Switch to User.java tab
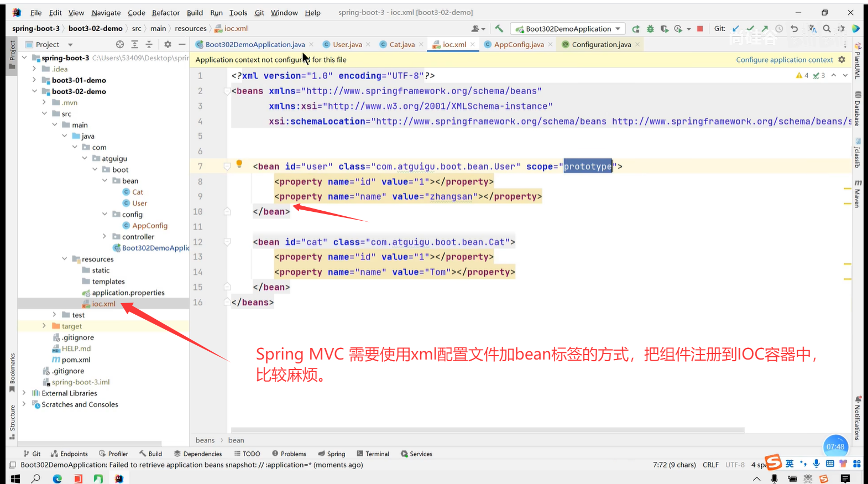 click(x=347, y=44)
